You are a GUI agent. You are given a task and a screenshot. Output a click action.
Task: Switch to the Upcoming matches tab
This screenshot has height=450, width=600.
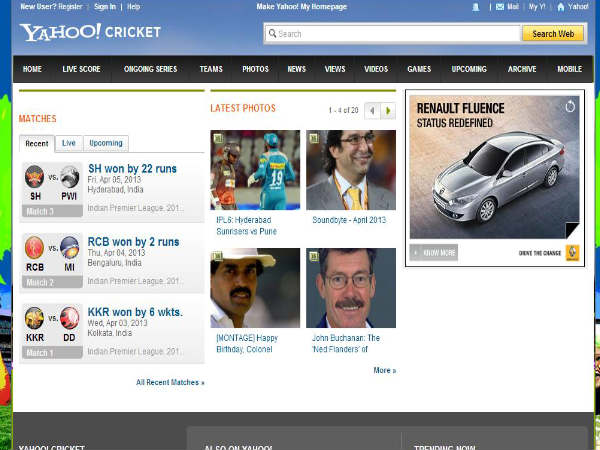click(105, 143)
